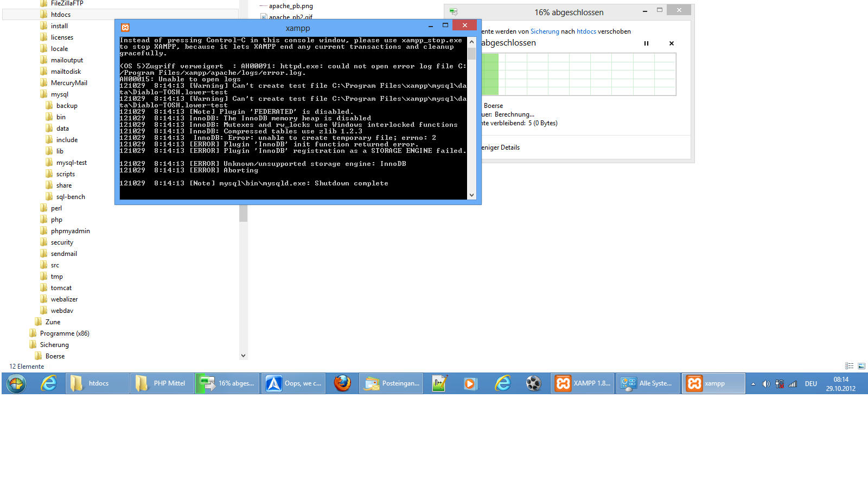Select the php folder in tree

point(56,220)
